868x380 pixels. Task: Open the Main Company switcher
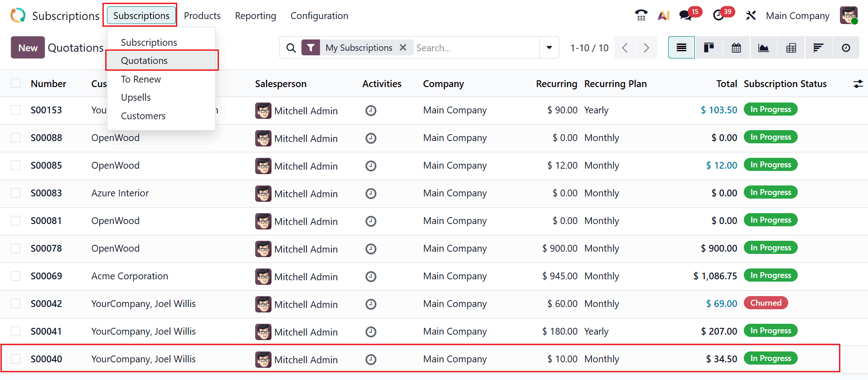(x=797, y=16)
